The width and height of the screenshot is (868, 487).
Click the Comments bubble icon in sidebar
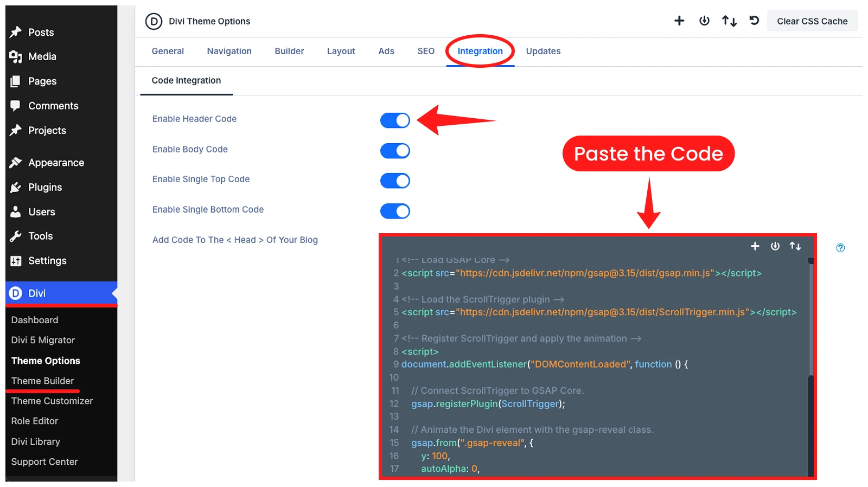point(16,106)
